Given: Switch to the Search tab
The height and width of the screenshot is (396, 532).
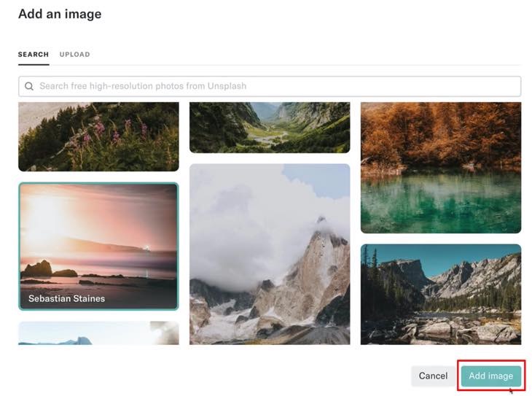Looking at the screenshot, I should coord(34,55).
